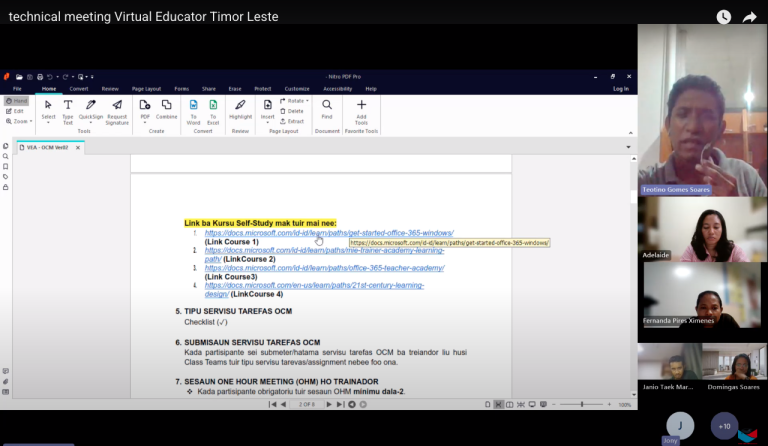Click the print quick-access icon
Viewport: 768px width, 446px height.
pyautogui.click(x=40, y=77)
